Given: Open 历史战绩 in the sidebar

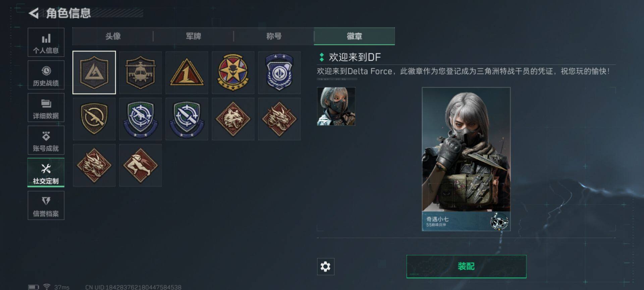Looking at the screenshot, I should click(46, 75).
